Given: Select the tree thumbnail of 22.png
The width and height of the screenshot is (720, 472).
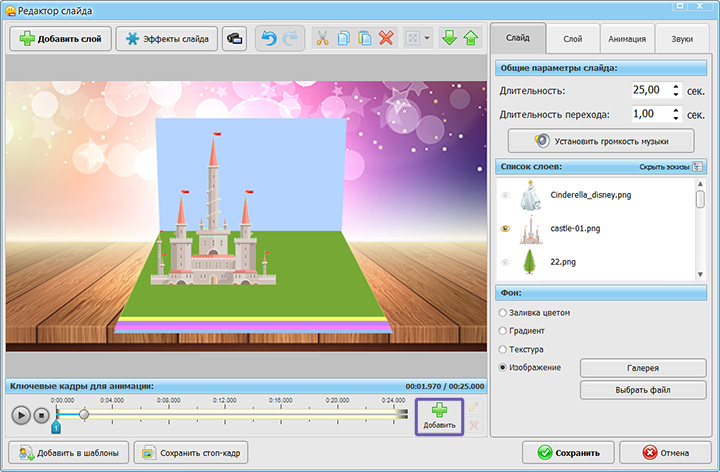Looking at the screenshot, I should 529,262.
